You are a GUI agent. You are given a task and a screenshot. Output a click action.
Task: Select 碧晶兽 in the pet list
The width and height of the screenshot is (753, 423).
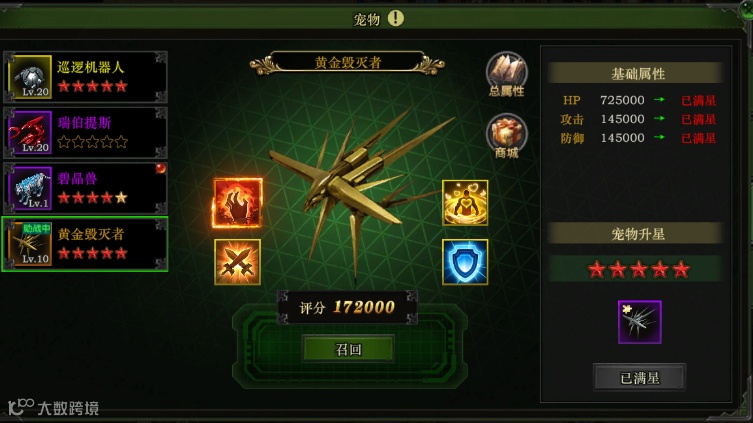pyautogui.click(x=85, y=188)
